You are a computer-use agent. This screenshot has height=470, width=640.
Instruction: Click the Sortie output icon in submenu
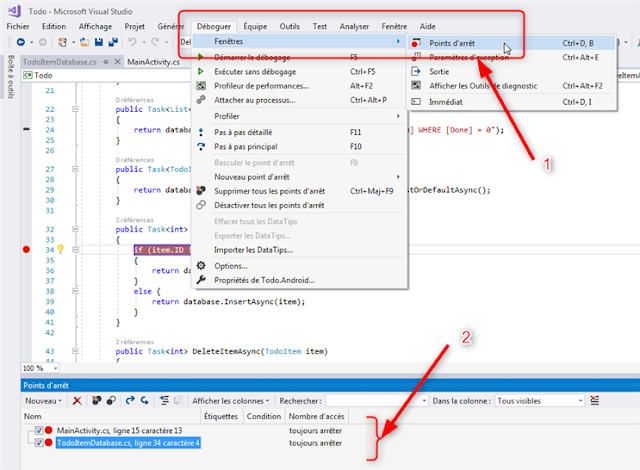pyautogui.click(x=416, y=71)
